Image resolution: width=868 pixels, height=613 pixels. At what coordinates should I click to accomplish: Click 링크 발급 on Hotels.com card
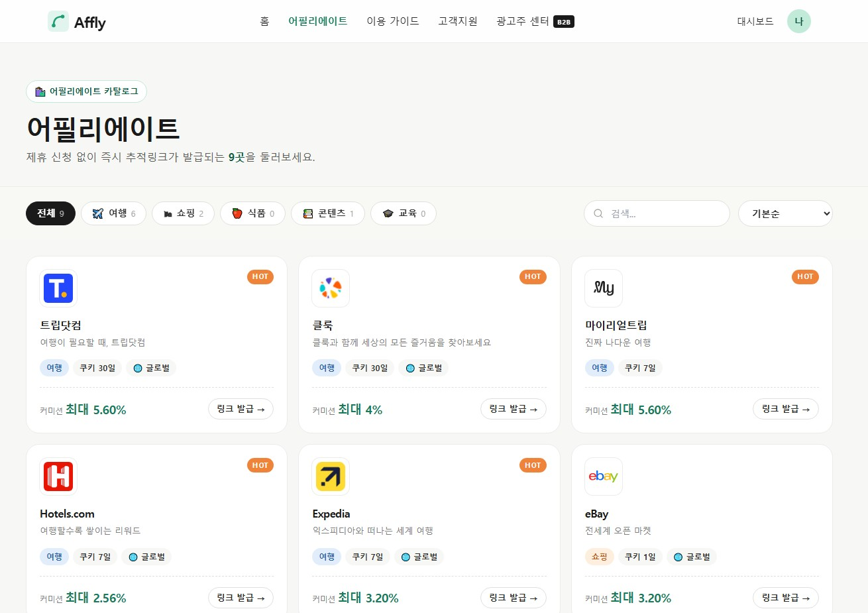pyautogui.click(x=241, y=598)
